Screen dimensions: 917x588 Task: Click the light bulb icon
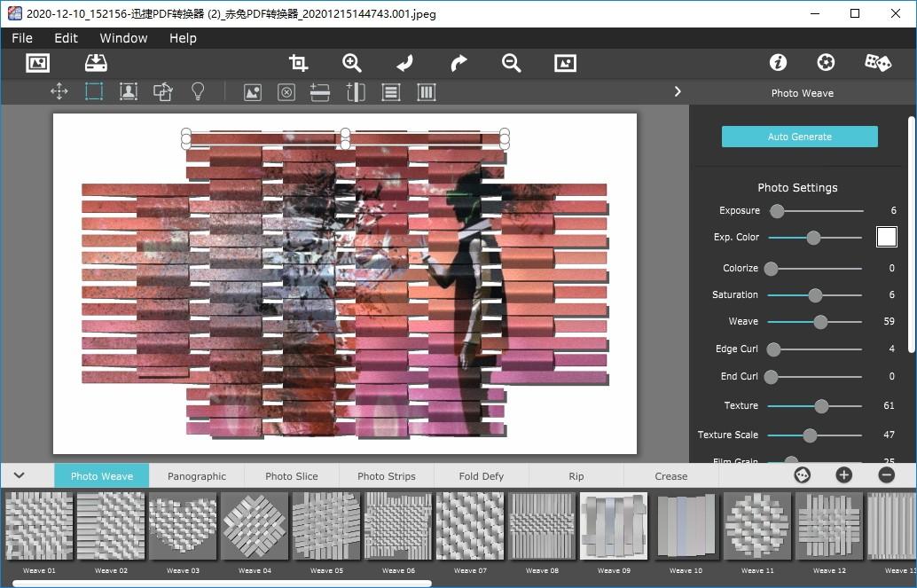199,92
